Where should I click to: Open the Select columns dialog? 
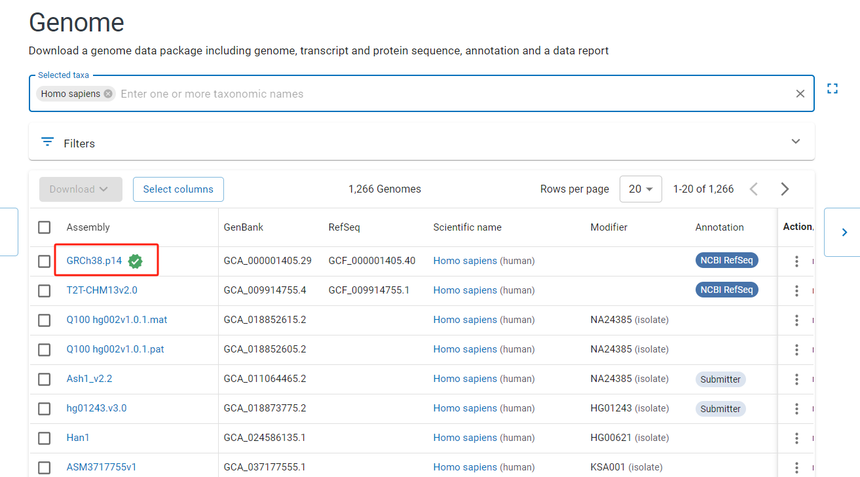(178, 189)
